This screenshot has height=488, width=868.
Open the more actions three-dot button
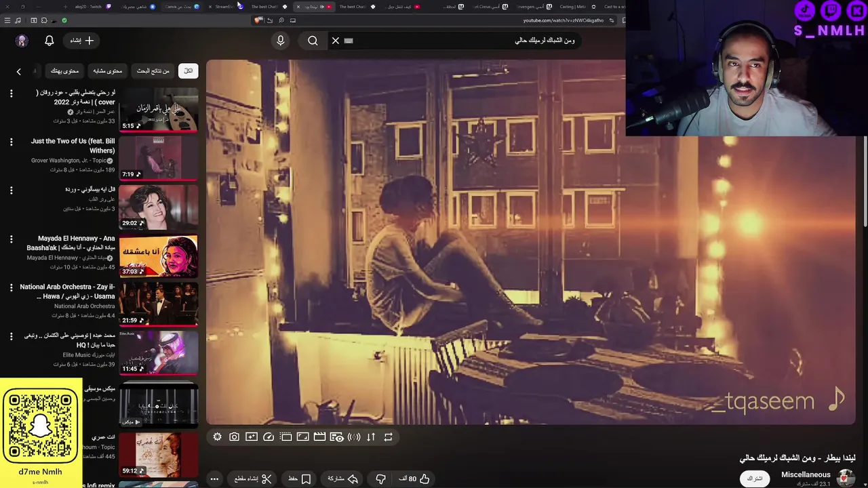point(214,479)
